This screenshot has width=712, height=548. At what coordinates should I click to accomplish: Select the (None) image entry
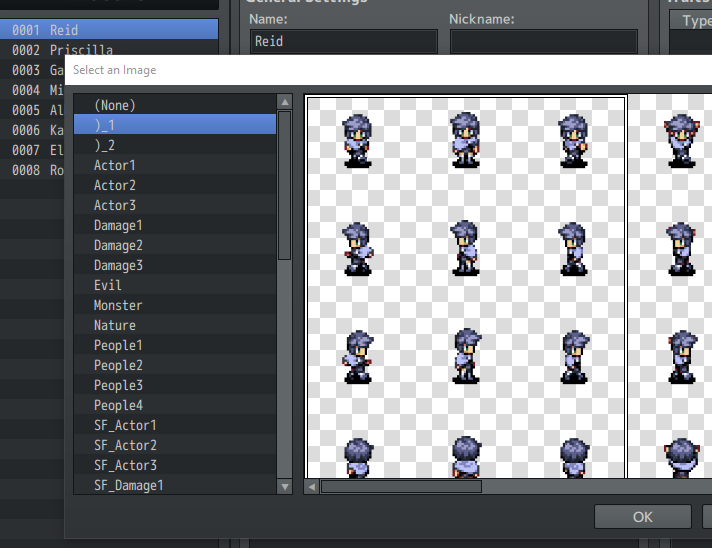pos(175,105)
